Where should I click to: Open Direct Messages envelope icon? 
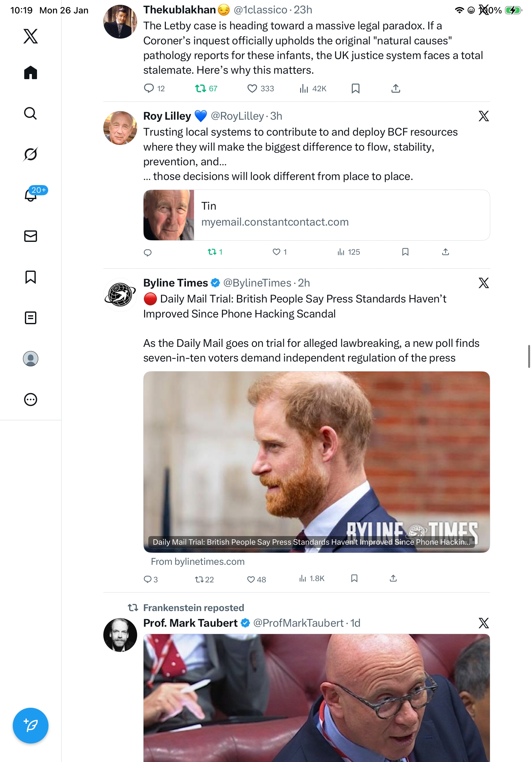(31, 236)
